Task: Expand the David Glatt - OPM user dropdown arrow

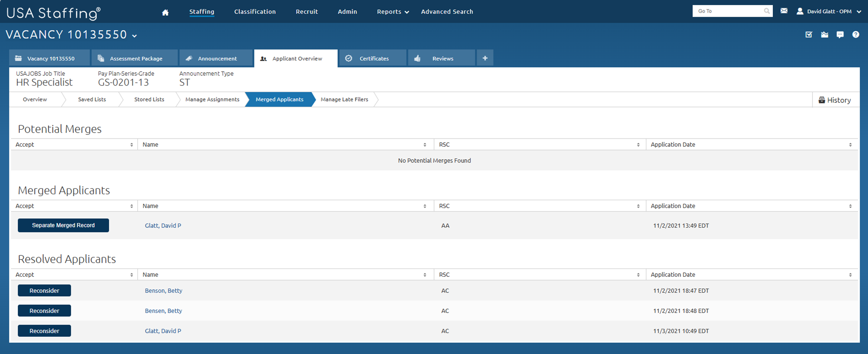Action: [859, 11]
